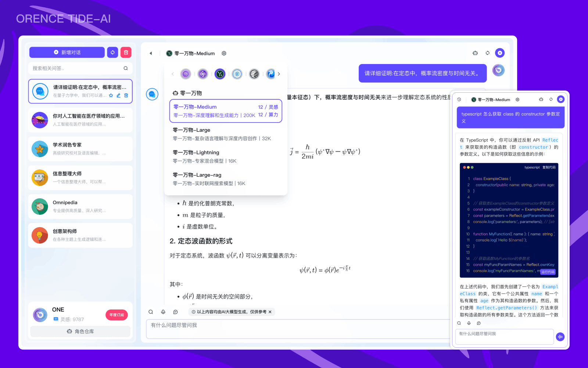This screenshot has height=368, width=588.
Task: Open the 你对人工智能在医疗领域的应用 conversation
Action: (80, 120)
